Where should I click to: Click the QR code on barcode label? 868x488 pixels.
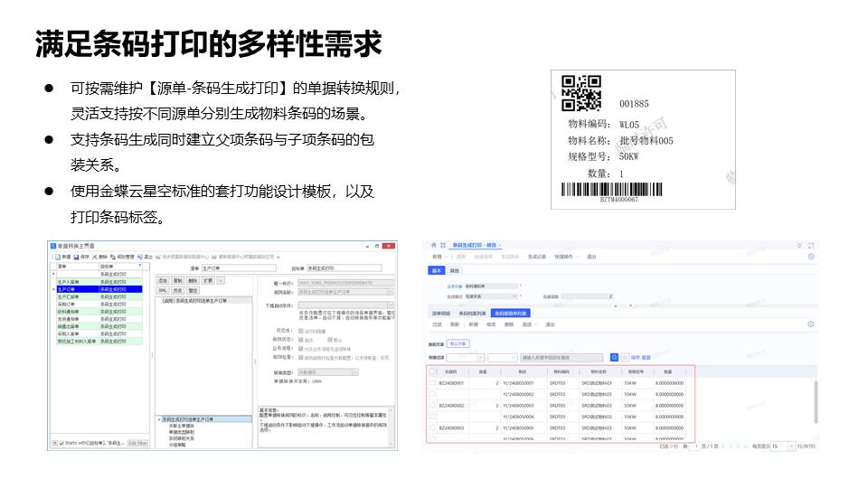click(581, 94)
